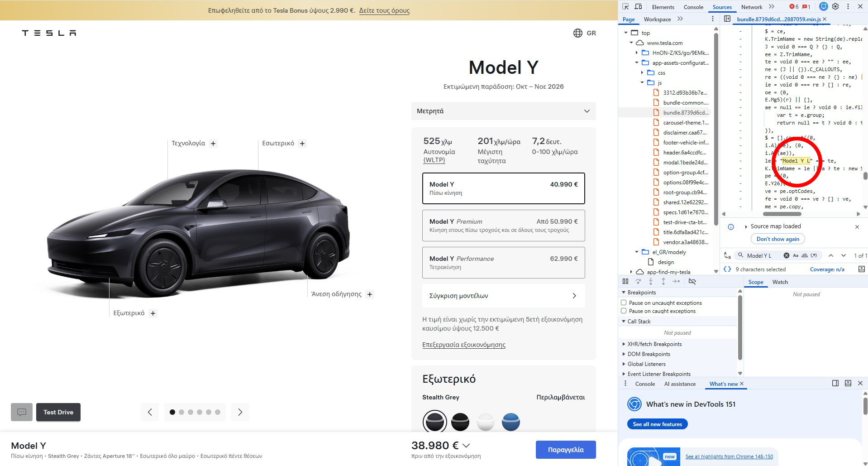Choose the Stealth Grey color swatch
Viewport: 868px width, 466px height.
coord(434,422)
